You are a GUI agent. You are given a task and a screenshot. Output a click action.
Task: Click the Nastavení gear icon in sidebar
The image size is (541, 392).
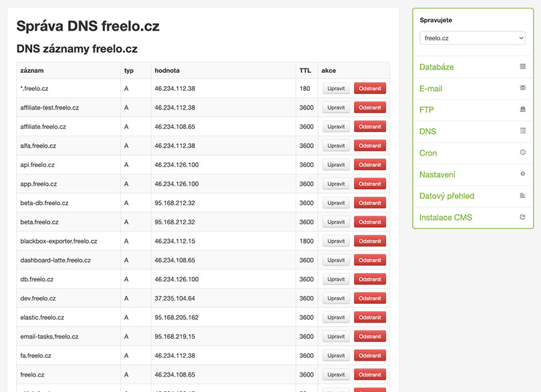click(523, 174)
